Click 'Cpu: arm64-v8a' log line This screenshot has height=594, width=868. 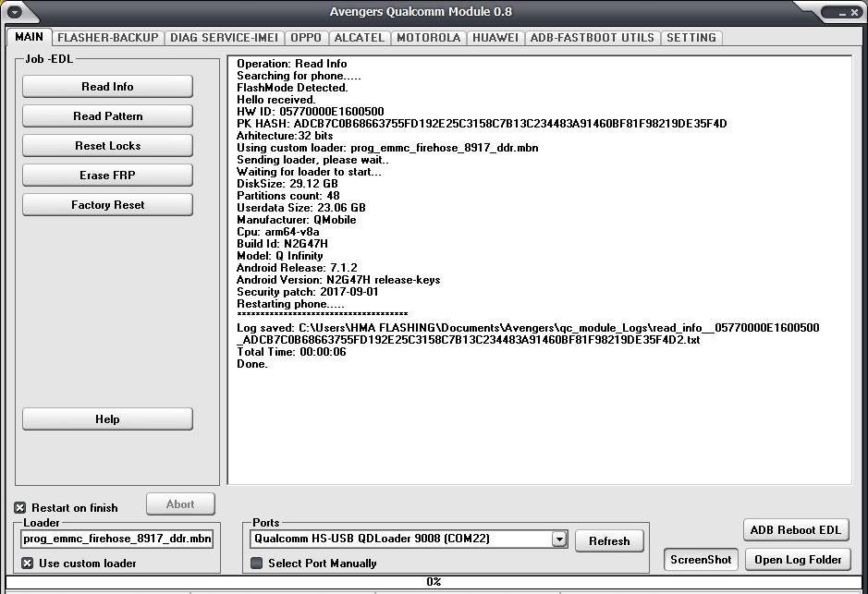(278, 232)
